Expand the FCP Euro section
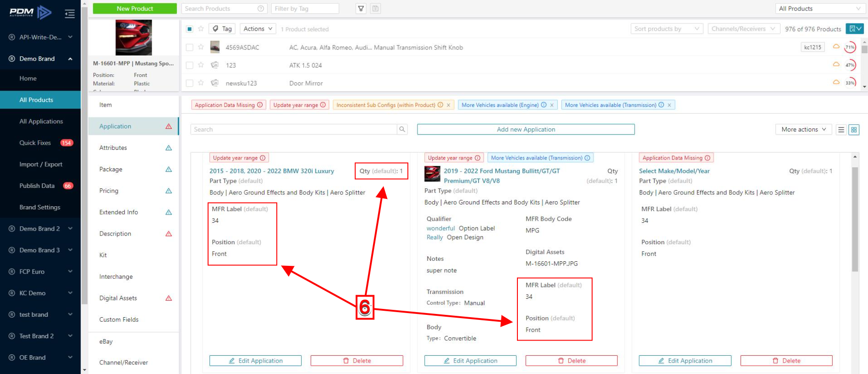The height and width of the screenshot is (374, 868). pyautogui.click(x=70, y=271)
